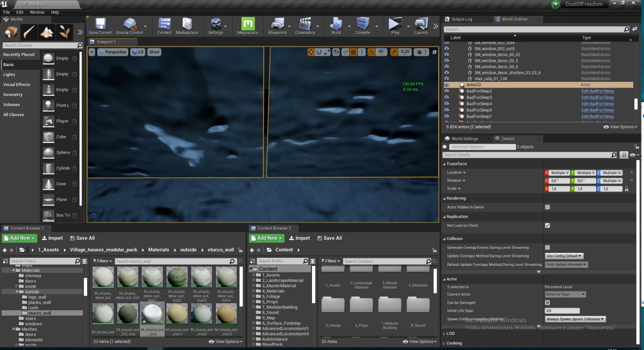Toggle grid snapping in viewport
This screenshot has width=644, height=350.
tap(353, 52)
